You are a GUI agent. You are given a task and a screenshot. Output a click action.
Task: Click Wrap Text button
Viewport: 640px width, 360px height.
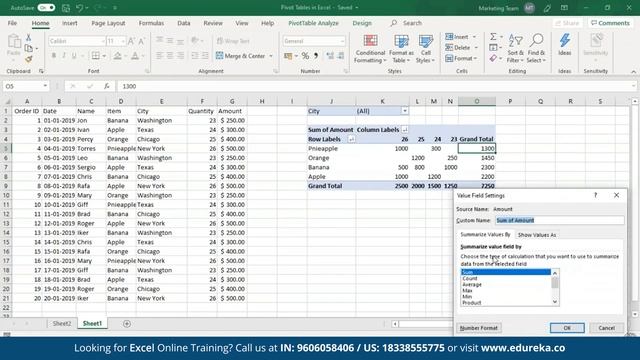233,41
